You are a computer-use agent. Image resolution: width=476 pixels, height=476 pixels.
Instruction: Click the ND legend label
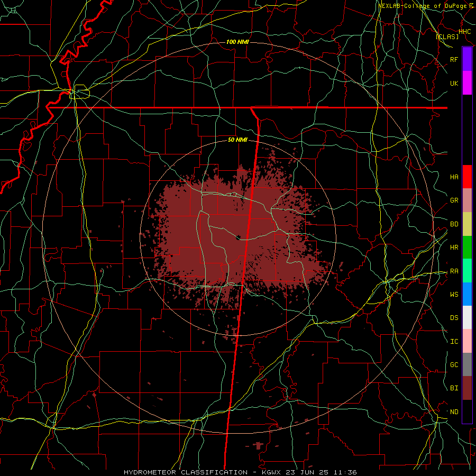[x=454, y=412]
